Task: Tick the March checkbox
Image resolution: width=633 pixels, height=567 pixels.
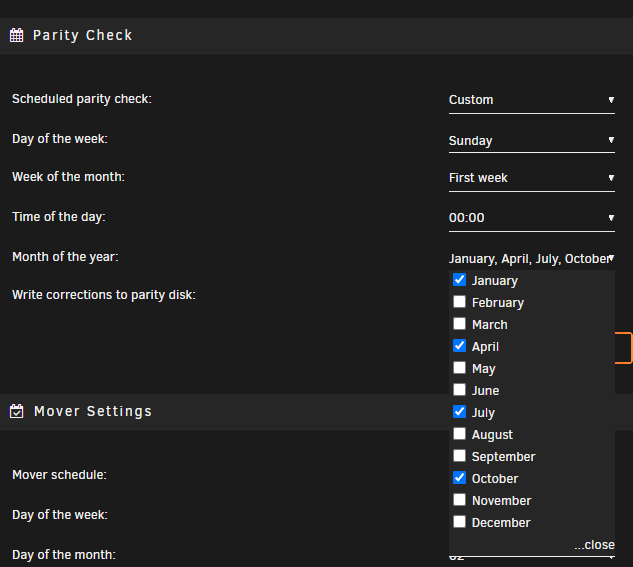Action: [459, 324]
